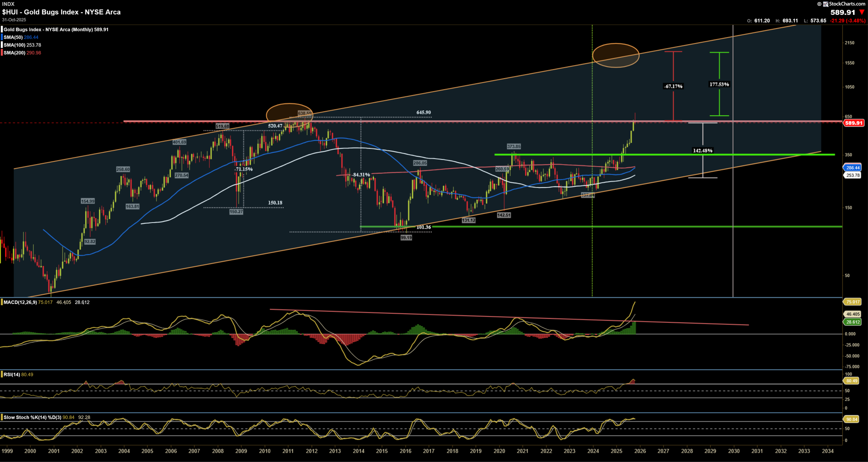Click the 286.05 price label
Viewport: 868px width, 462px height.
420,163
